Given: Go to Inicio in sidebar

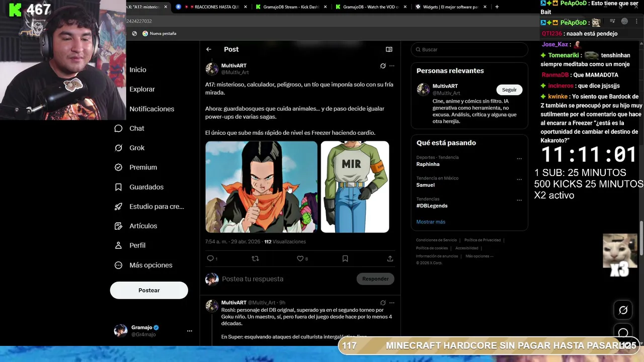Looking at the screenshot, I should tap(138, 70).
